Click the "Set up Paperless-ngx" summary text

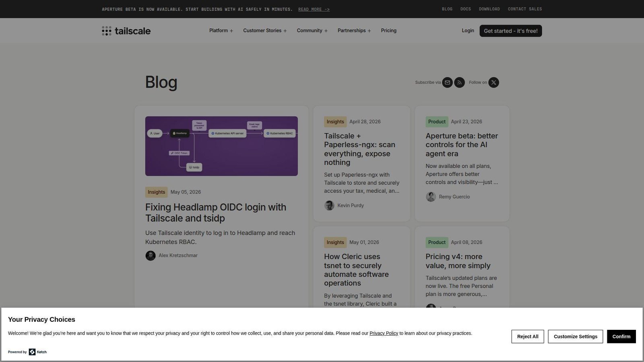[362, 183]
